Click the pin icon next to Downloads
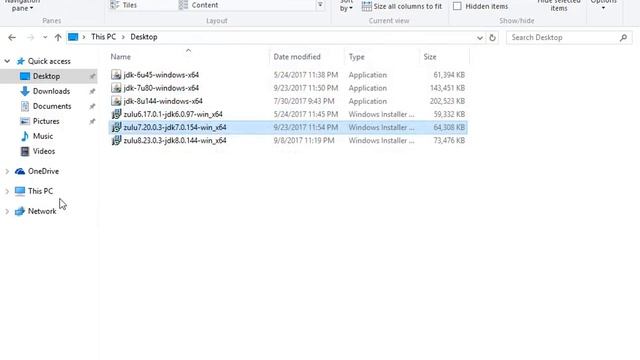The width and height of the screenshot is (640, 360). pyautogui.click(x=92, y=91)
